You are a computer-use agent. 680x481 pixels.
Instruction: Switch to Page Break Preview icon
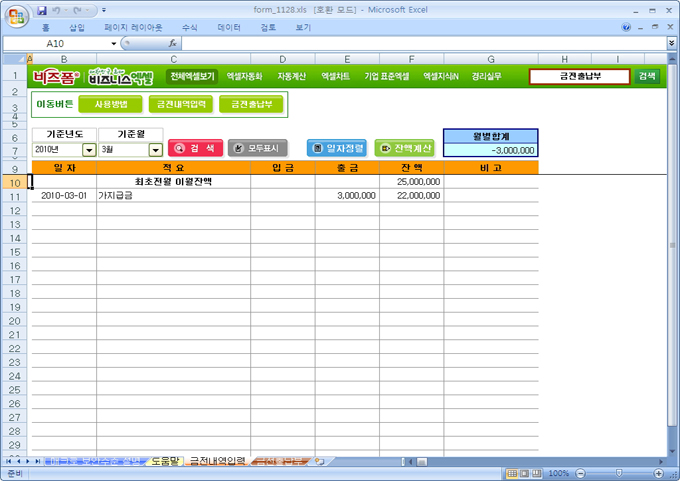[537, 473]
